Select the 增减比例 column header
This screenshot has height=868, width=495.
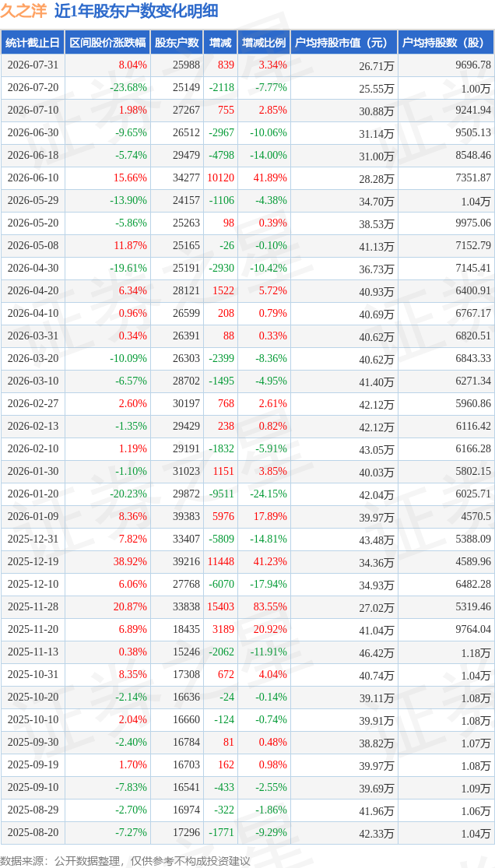pos(264,43)
